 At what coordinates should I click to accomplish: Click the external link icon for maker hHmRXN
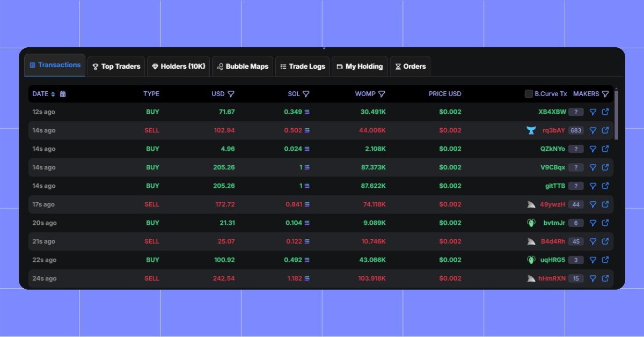click(605, 279)
